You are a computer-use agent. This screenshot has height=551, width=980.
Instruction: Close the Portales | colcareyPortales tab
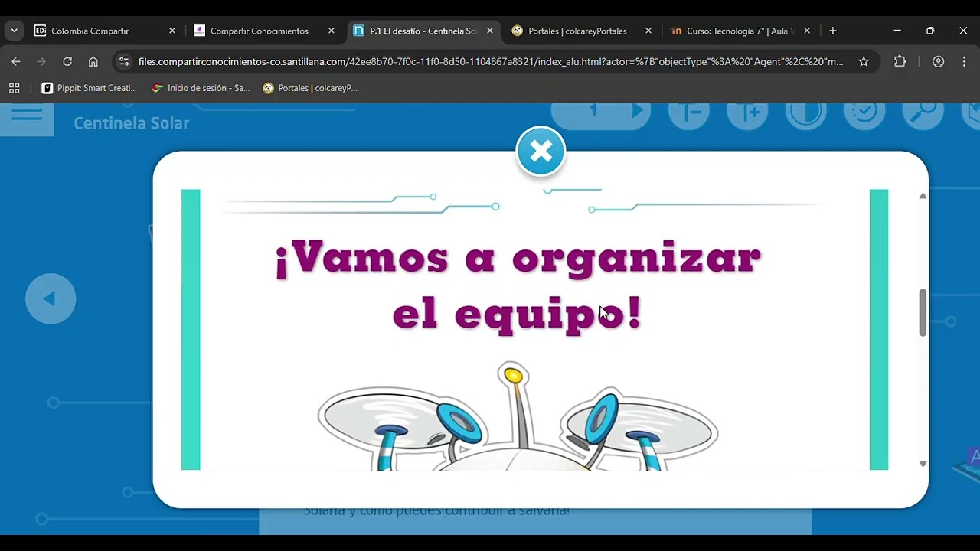click(x=648, y=31)
